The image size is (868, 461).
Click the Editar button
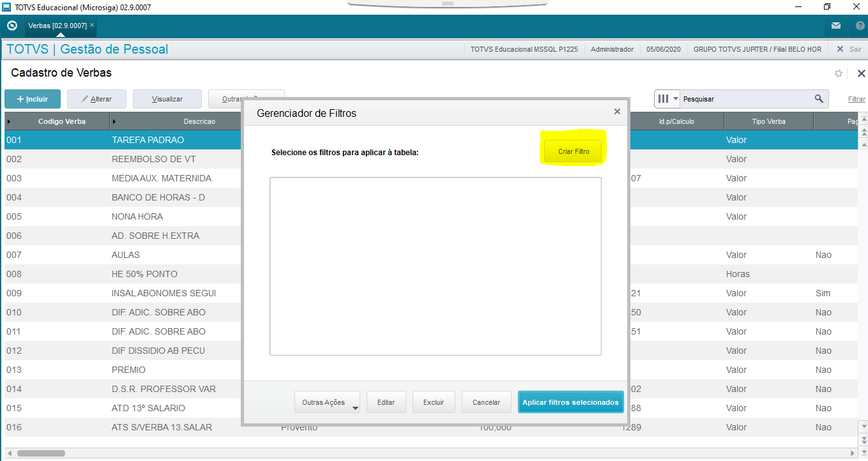point(386,402)
